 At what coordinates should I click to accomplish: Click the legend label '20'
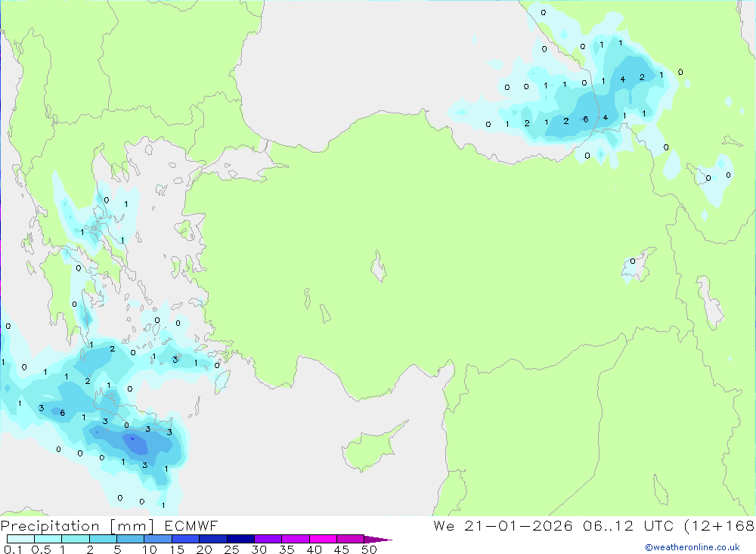coord(204,549)
